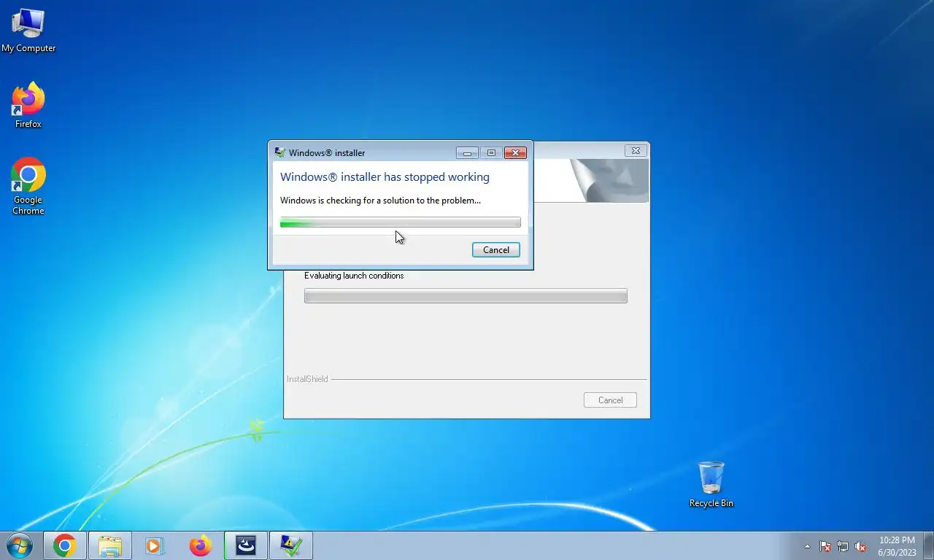Open Windows Explorer from the taskbar

tap(110, 545)
